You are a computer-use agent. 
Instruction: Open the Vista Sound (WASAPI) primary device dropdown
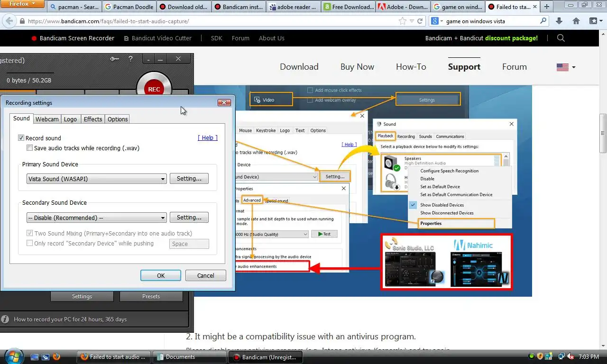point(97,179)
